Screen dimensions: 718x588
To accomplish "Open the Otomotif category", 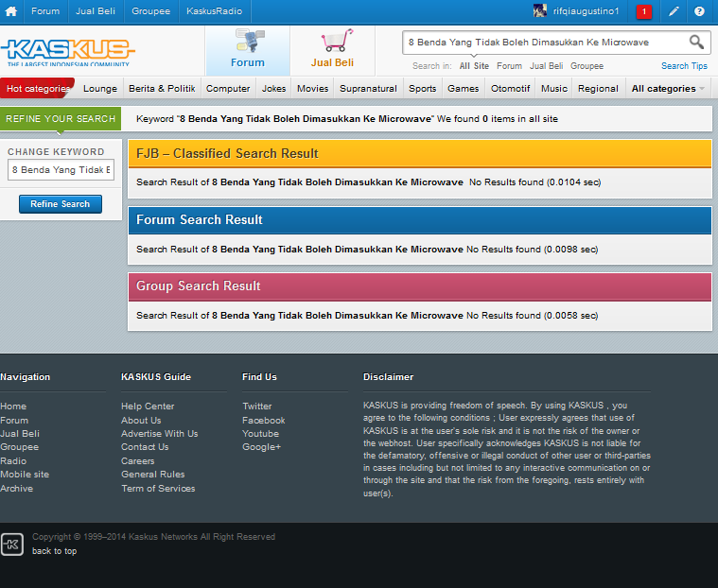I will (x=510, y=88).
